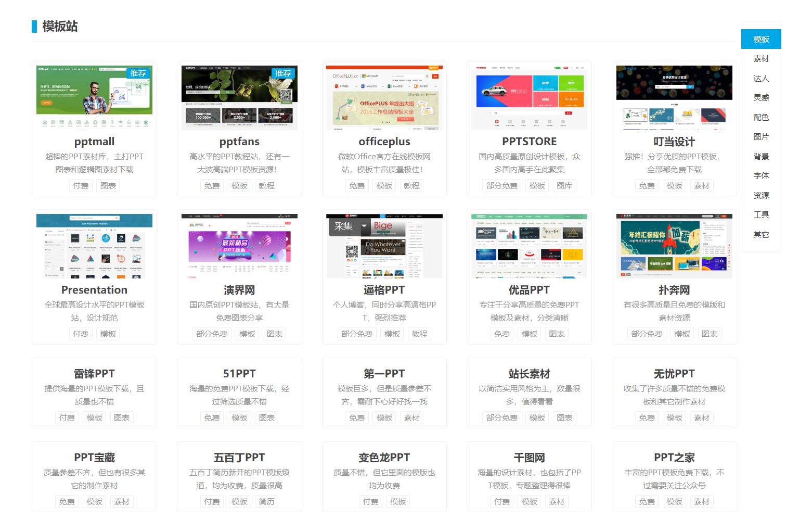Click description '以简洁实用风格为主，数量很多，值得看看'
Viewport: 812px width, 520px height.
click(x=529, y=395)
